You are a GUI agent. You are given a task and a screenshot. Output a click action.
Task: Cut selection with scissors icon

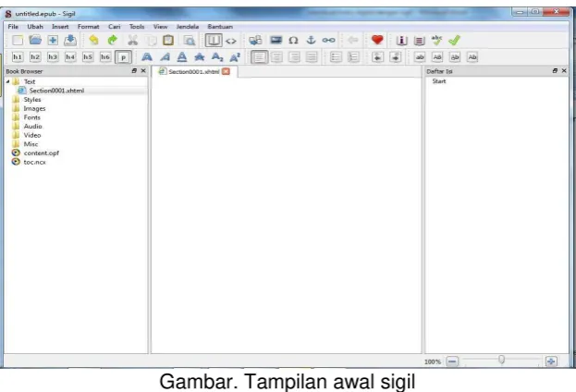132,40
